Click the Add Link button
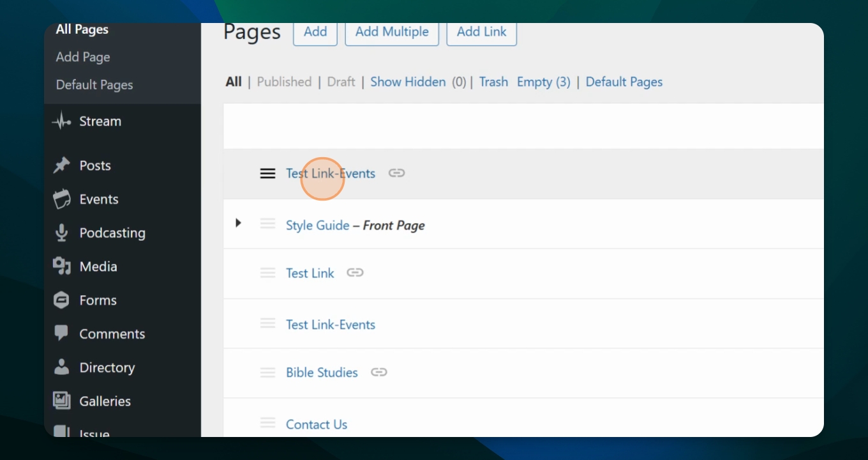The image size is (868, 460). click(x=482, y=33)
